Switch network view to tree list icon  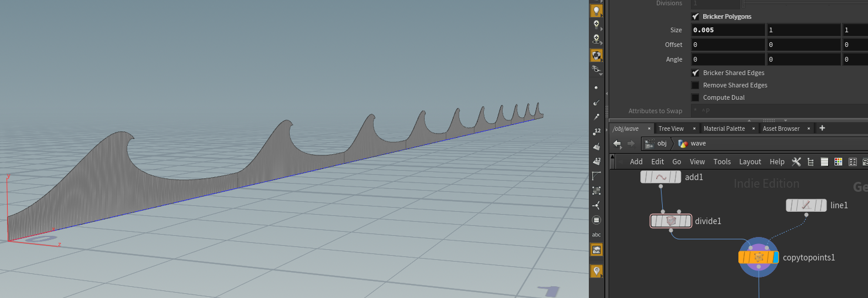click(811, 162)
